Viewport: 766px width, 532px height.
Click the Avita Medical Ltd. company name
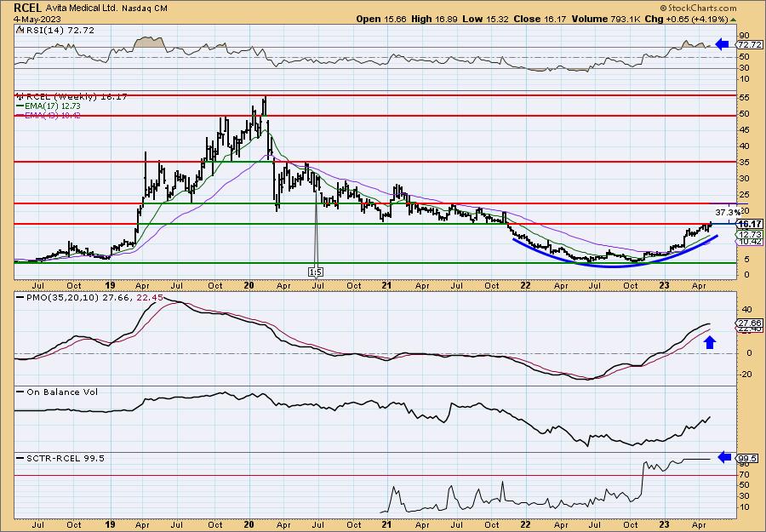[x=83, y=9]
